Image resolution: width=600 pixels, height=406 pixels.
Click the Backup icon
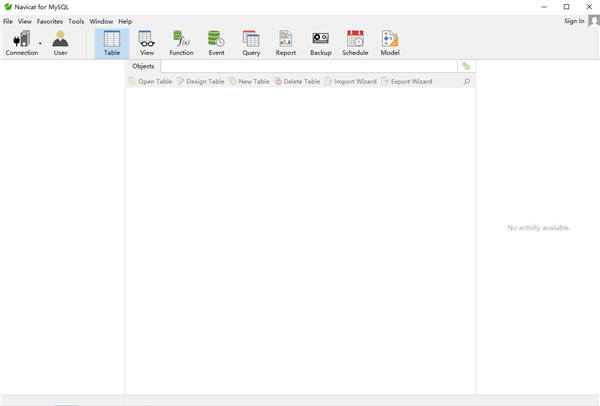click(x=321, y=43)
